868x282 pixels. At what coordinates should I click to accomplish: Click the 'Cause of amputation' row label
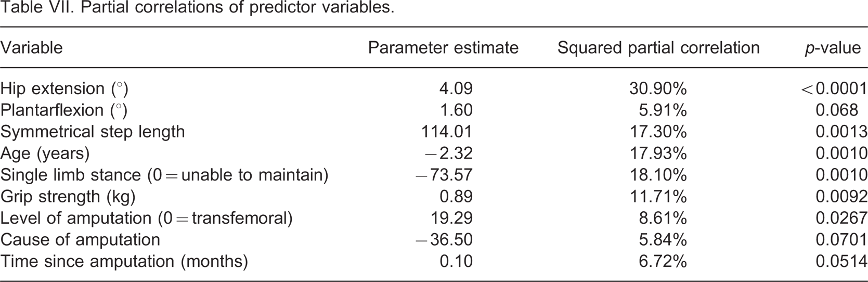pos(80,240)
